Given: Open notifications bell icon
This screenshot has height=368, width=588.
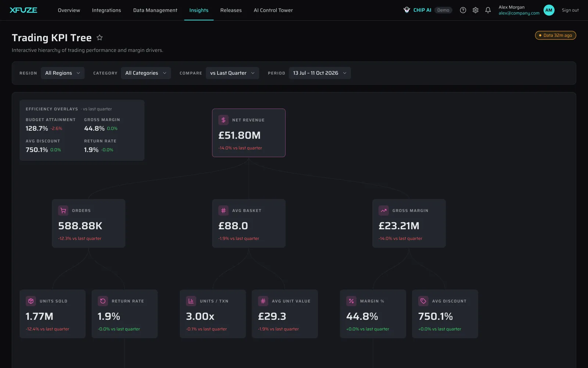Looking at the screenshot, I should [x=488, y=10].
